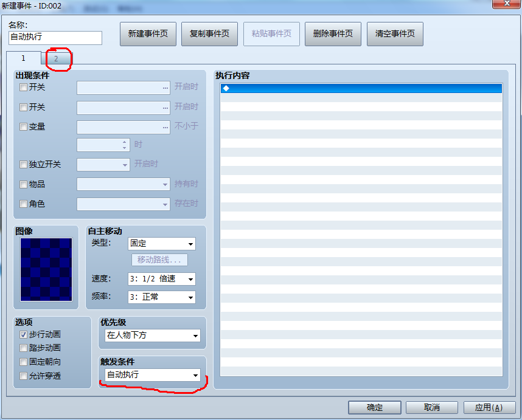Click the 删除事件页 button
This screenshot has width=522, height=420.
click(333, 34)
